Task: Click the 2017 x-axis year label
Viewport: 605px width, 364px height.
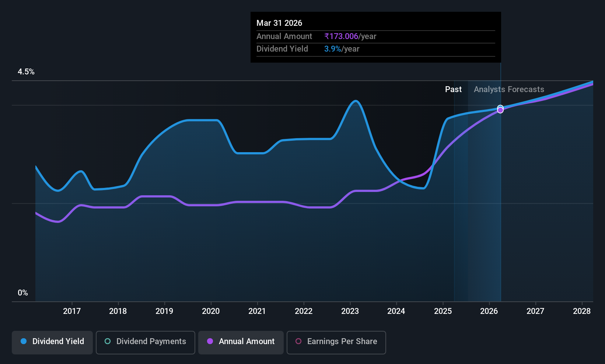Action: click(x=72, y=311)
